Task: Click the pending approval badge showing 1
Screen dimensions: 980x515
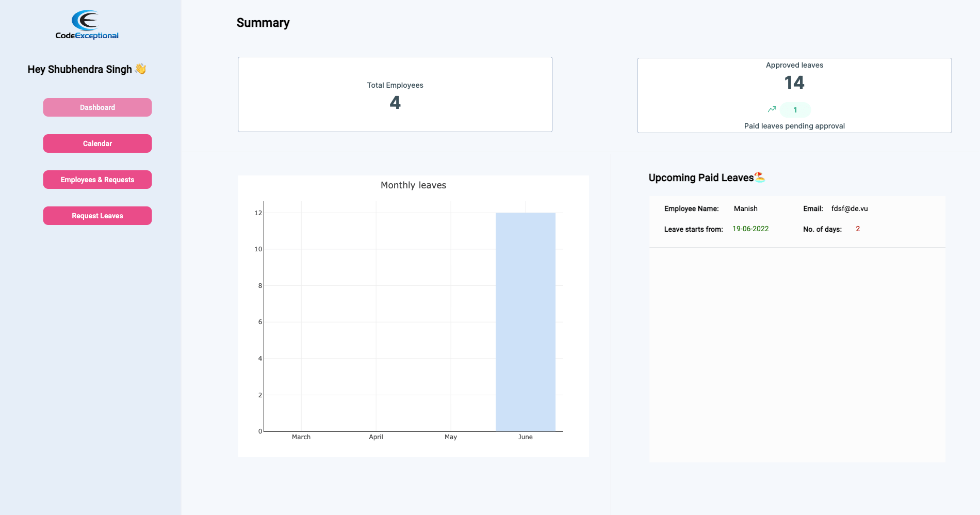Action: pyautogui.click(x=795, y=110)
